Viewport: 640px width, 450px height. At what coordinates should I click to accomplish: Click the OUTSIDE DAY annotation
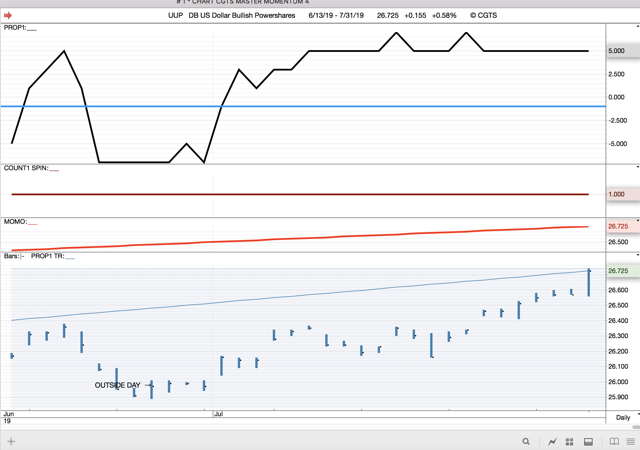[x=118, y=385]
